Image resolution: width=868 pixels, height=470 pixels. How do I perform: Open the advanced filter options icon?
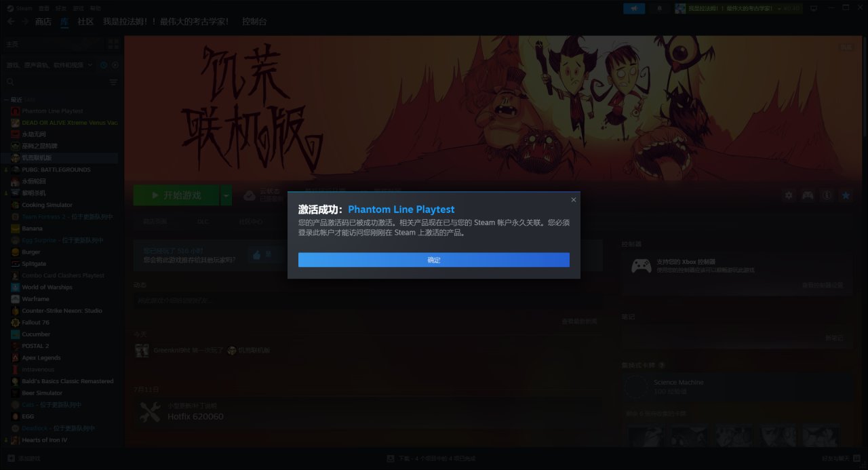click(113, 81)
